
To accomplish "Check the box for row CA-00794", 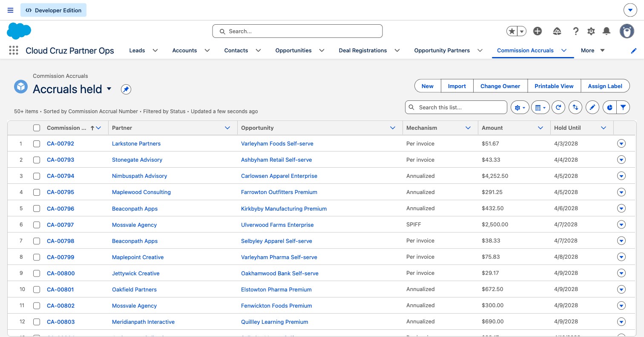I will tap(37, 176).
